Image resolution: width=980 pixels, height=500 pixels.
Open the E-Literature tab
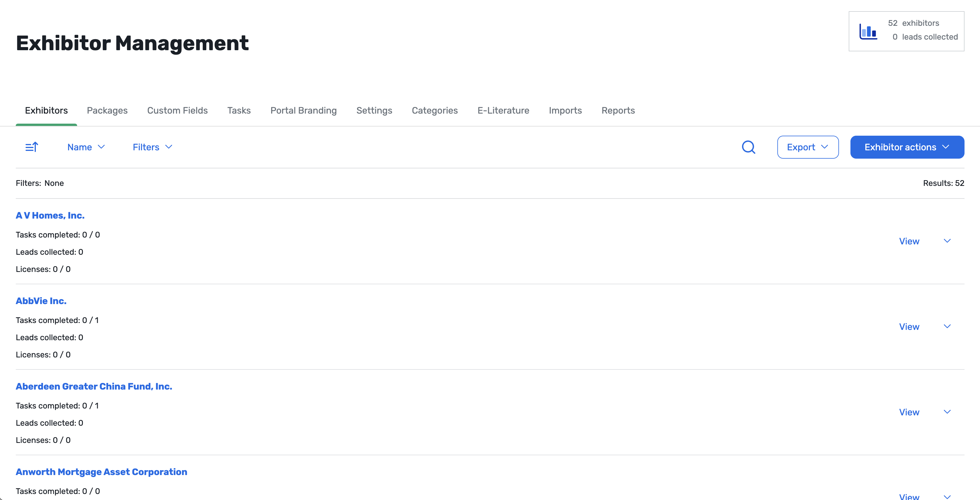[503, 110]
